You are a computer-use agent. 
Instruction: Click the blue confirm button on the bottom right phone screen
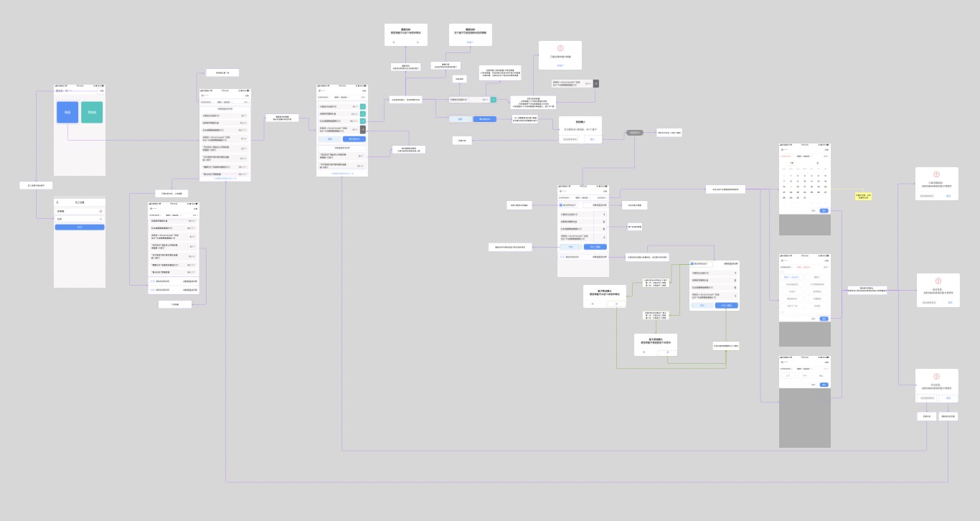click(x=824, y=385)
